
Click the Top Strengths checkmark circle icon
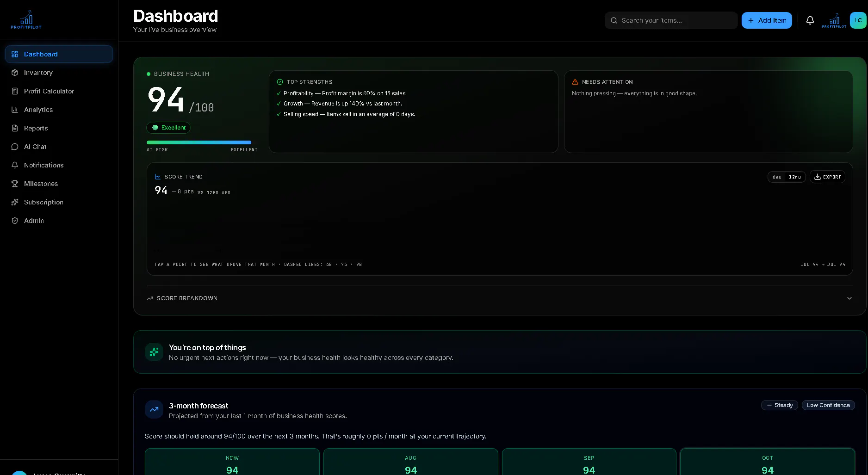tap(280, 82)
